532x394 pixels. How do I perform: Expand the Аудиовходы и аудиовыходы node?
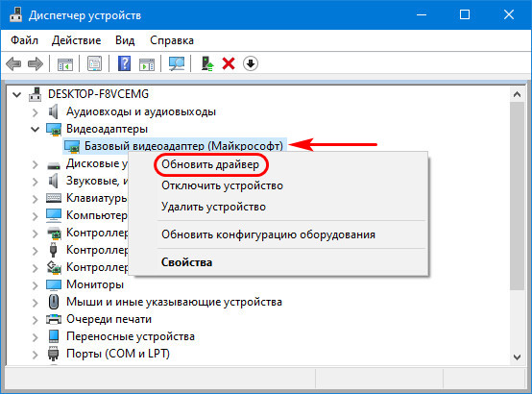pos(35,111)
